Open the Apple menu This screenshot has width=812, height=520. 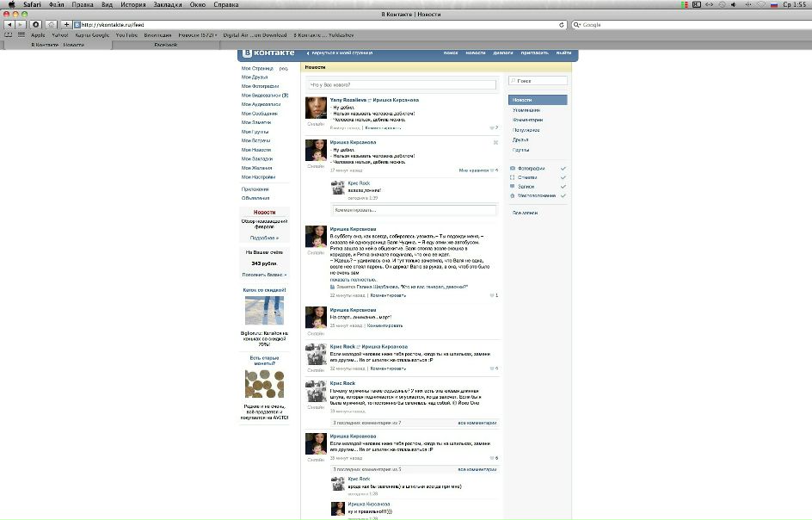coord(11,4)
